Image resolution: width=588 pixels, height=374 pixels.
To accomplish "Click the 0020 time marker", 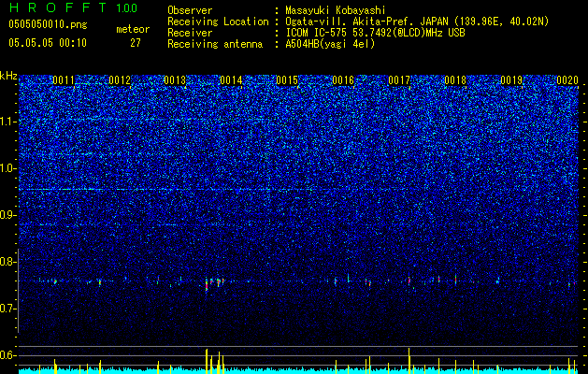I will [x=567, y=80].
